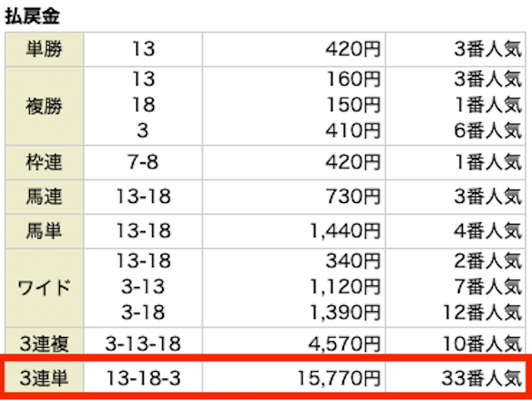The height and width of the screenshot is (401, 532).
Task: Click the 12番人気 ワイド popularity
Action: coord(482,312)
